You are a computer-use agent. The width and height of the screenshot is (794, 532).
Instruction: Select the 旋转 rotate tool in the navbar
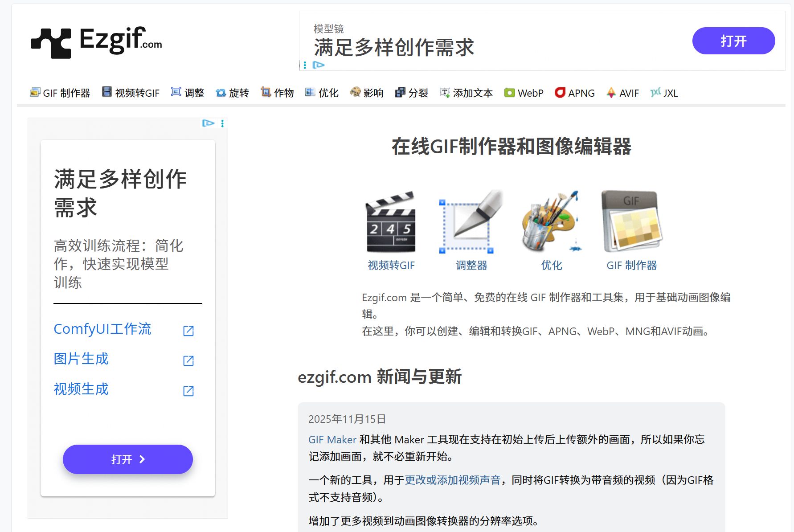pyautogui.click(x=233, y=93)
